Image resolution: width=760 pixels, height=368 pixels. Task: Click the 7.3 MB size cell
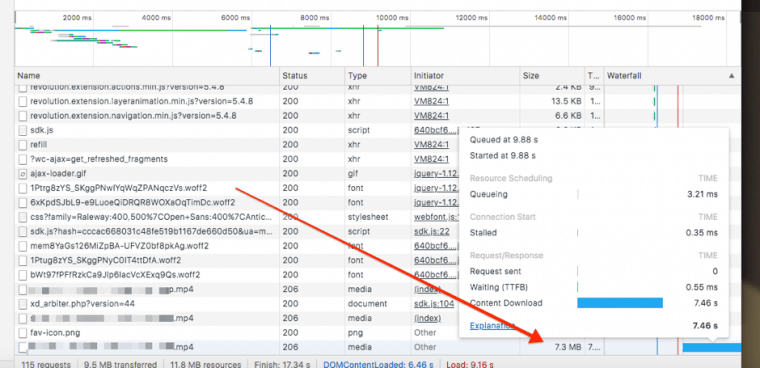click(x=567, y=347)
